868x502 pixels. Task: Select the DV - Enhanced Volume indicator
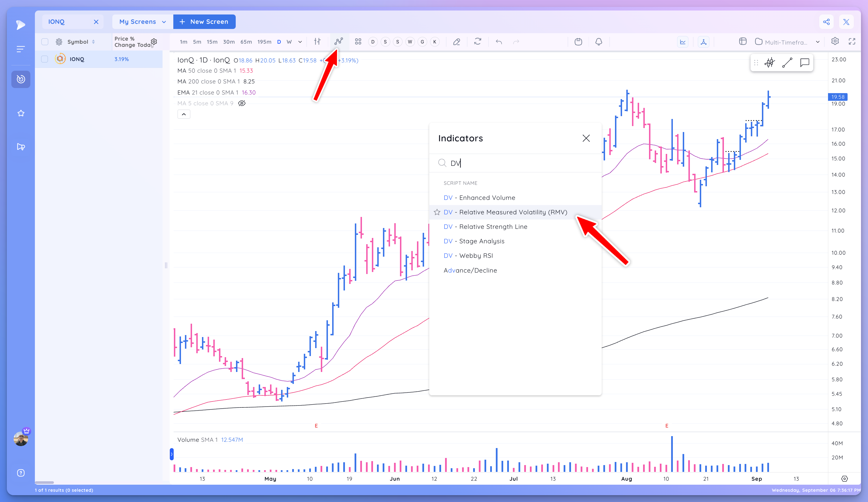[479, 198]
